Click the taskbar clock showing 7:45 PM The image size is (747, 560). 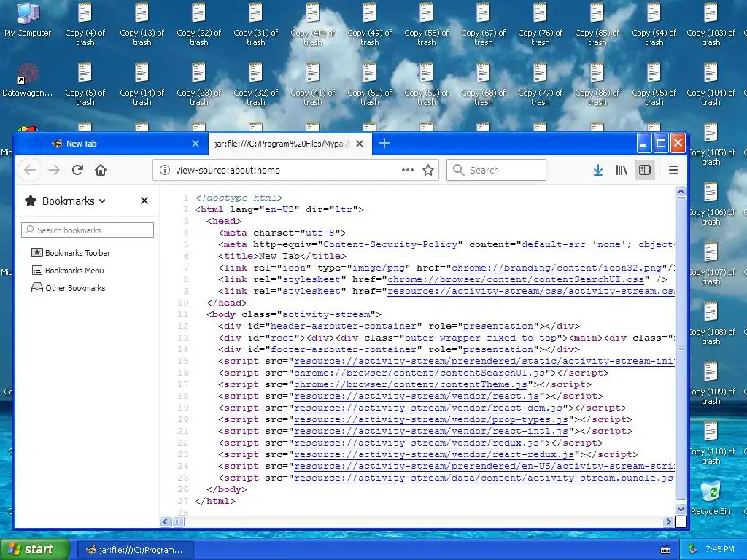(719, 550)
